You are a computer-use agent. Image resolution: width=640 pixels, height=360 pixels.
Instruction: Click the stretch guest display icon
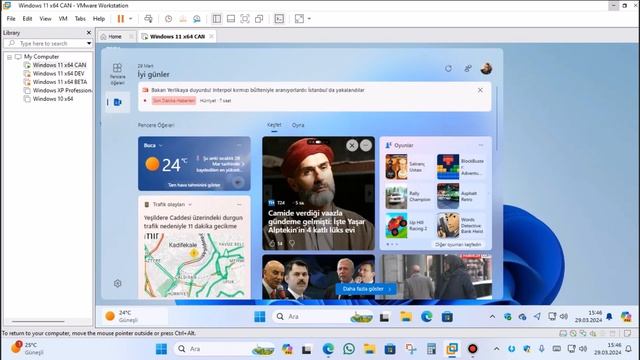(299, 19)
